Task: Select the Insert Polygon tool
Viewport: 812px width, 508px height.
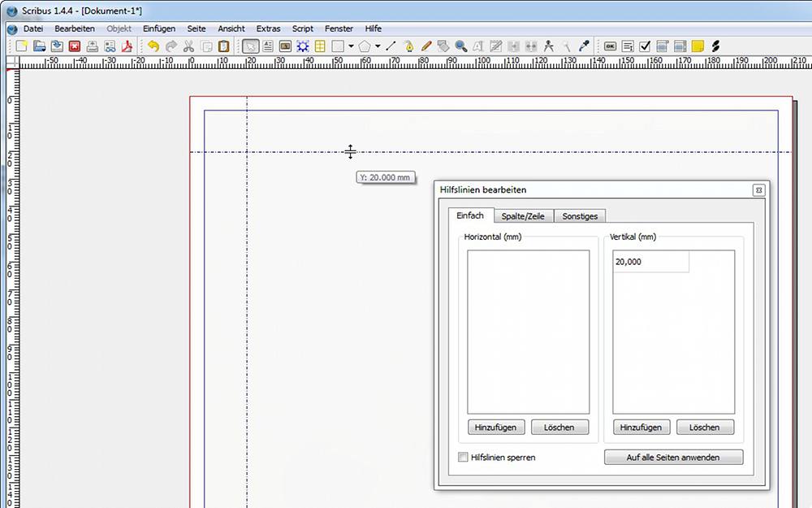Action: coord(365,46)
